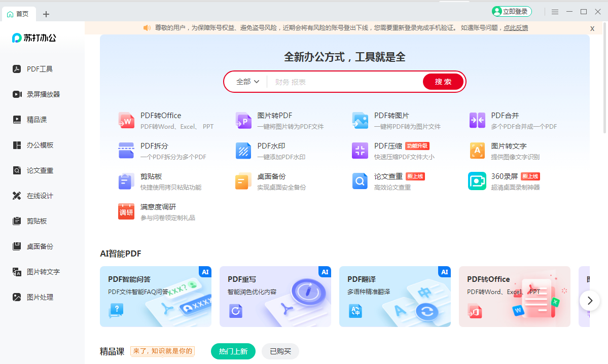This screenshot has height=364, width=608.
Task: Click the announcement speaker icon
Action: [147, 28]
